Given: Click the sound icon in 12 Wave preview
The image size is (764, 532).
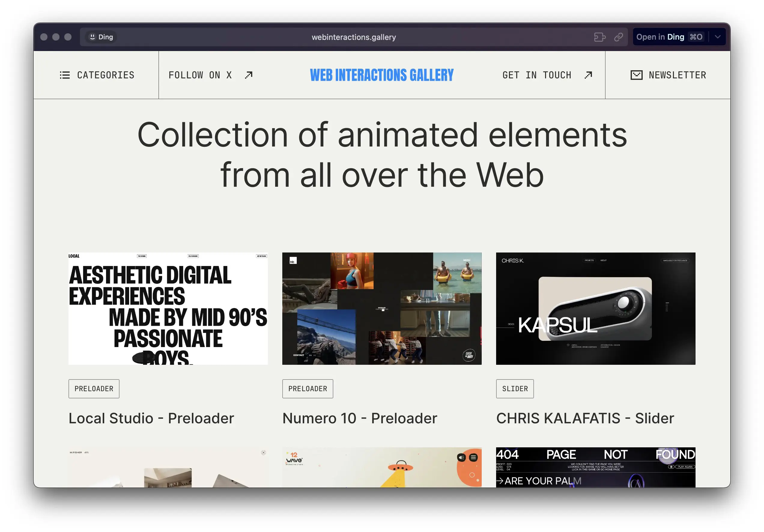Looking at the screenshot, I should [x=462, y=458].
